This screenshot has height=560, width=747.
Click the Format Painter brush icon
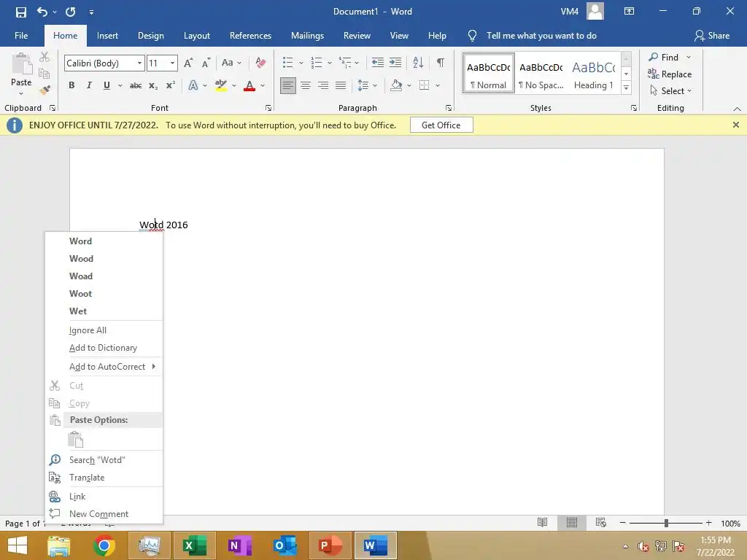tap(44, 90)
